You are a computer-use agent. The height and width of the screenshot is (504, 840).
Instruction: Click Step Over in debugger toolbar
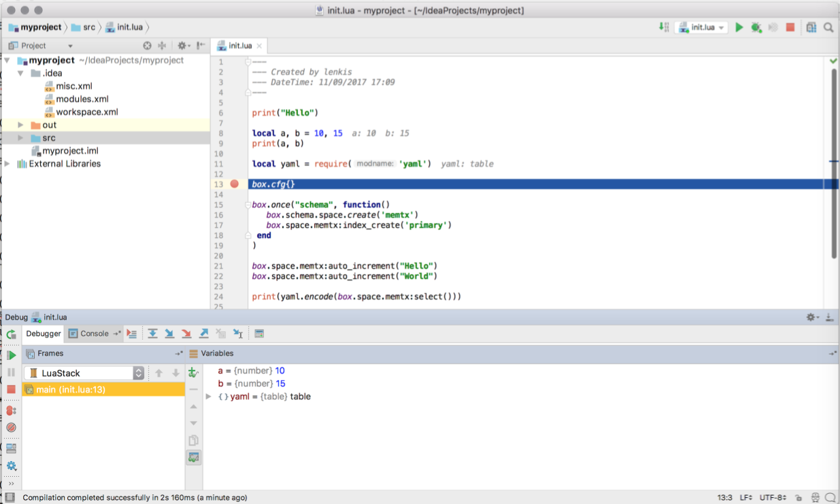coord(152,334)
